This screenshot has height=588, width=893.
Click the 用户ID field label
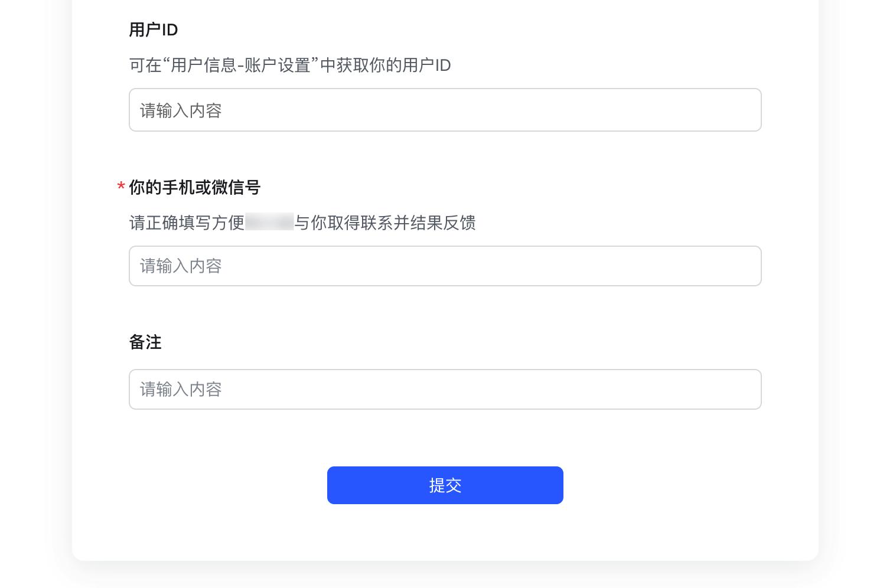(154, 30)
